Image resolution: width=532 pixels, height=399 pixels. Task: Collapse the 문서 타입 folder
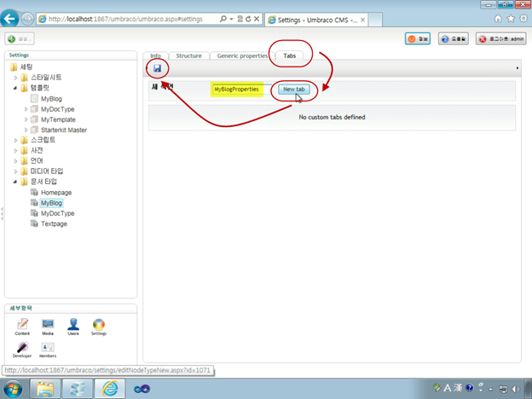pyautogui.click(x=15, y=182)
